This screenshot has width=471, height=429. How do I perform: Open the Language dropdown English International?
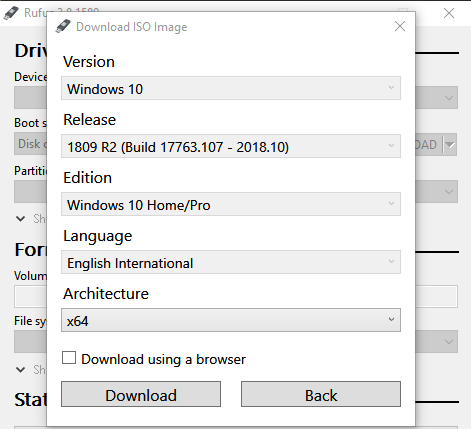click(x=231, y=262)
